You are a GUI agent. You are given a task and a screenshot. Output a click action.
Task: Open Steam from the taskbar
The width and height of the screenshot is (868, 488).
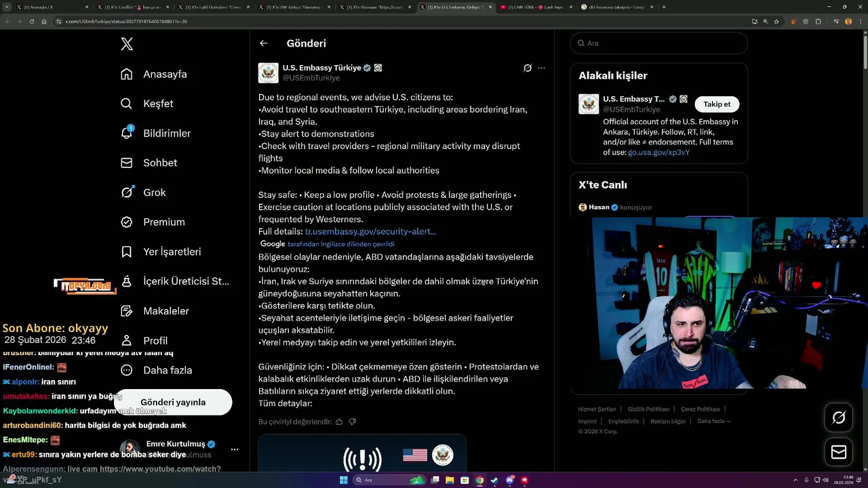[x=494, y=481]
